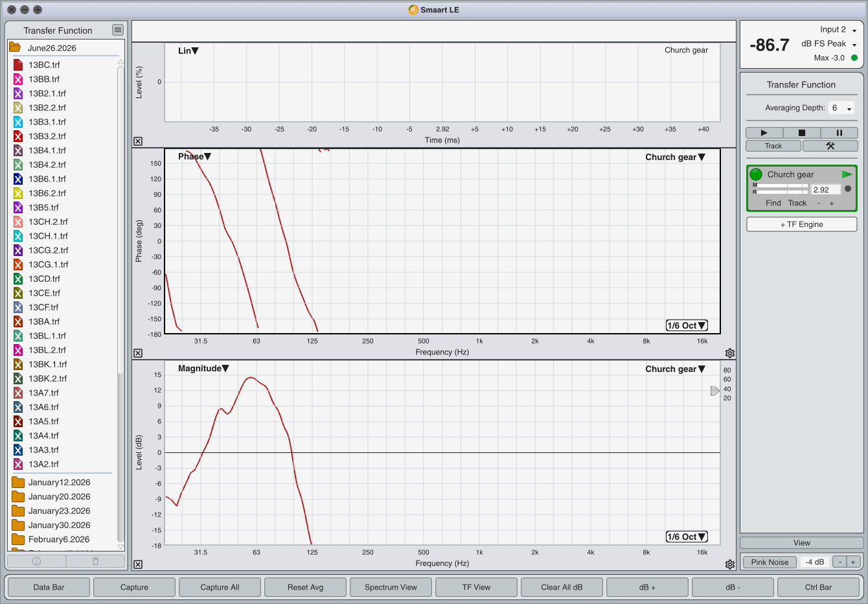Stop measurement with stop button
The width and height of the screenshot is (868, 604).
click(x=801, y=133)
